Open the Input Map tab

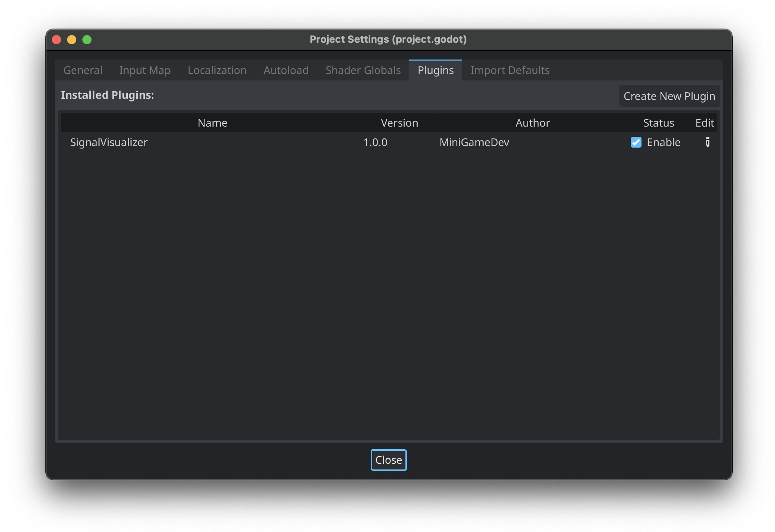pos(145,70)
